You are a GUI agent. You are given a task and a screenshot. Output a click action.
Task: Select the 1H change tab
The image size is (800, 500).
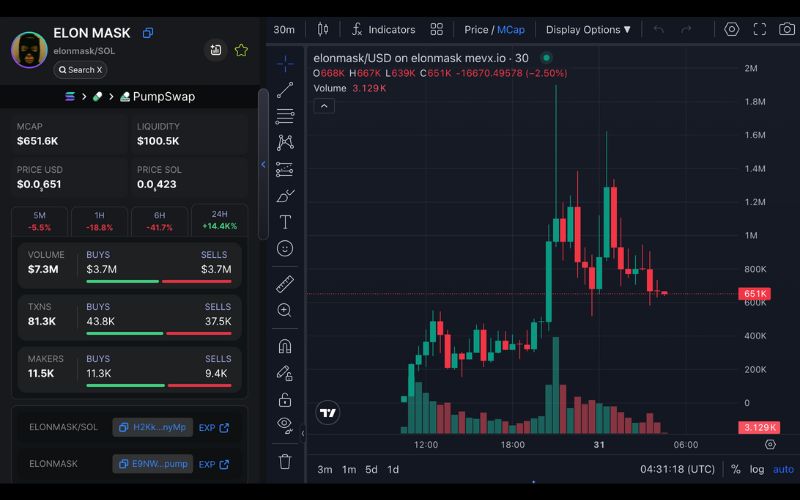(99, 221)
